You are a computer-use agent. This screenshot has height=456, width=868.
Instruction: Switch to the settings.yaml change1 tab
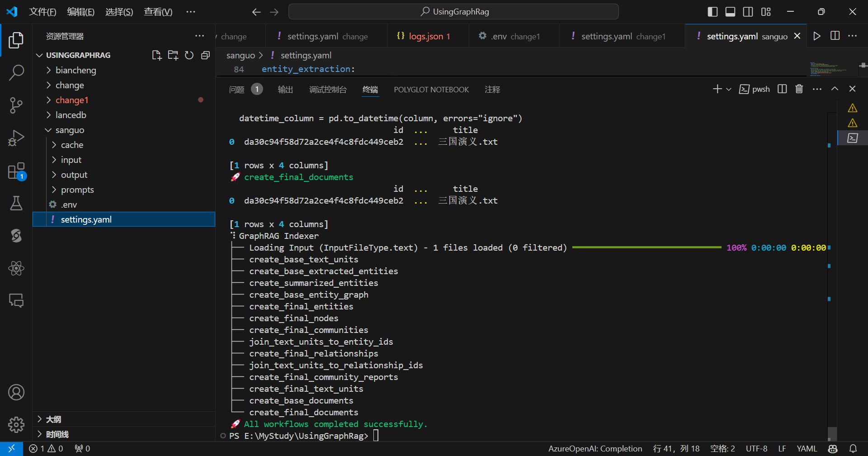pos(622,36)
